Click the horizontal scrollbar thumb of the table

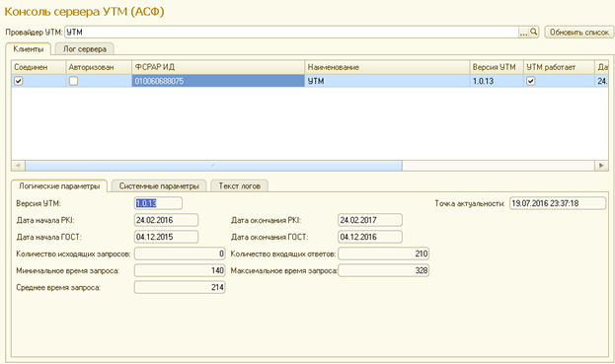[x=213, y=166]
